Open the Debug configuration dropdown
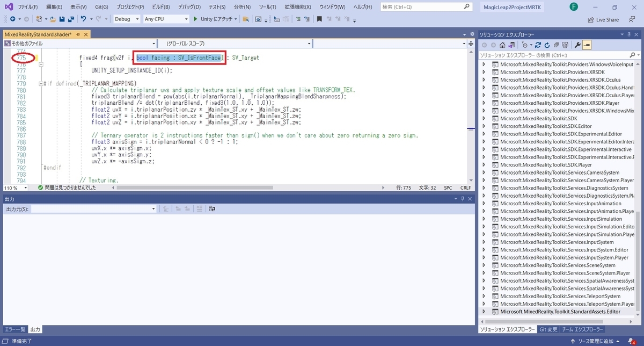The image size is (644, 346). pyautogui.click(x=127, y=19)
